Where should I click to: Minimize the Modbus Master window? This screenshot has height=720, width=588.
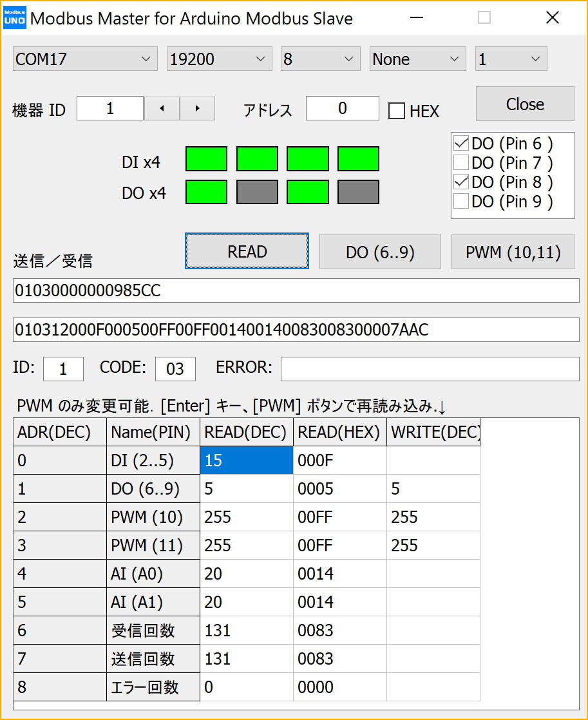click(x=417, y=18)
